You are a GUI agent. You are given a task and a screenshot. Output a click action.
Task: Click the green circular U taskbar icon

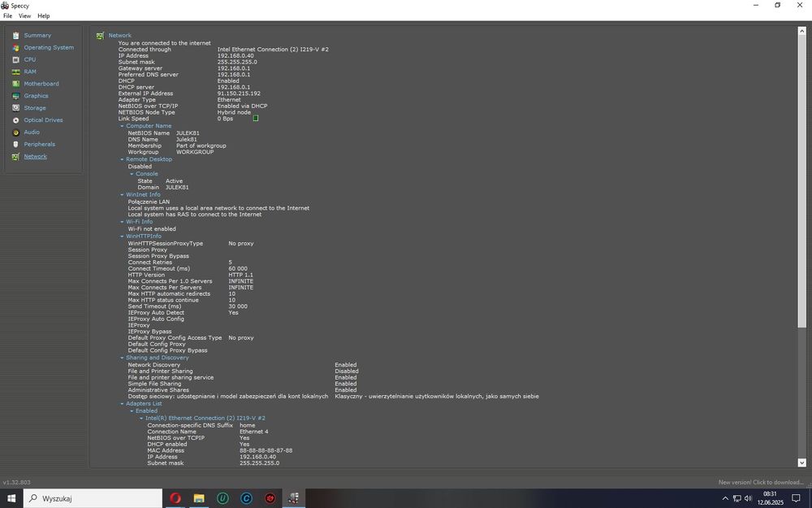(222, 498)
